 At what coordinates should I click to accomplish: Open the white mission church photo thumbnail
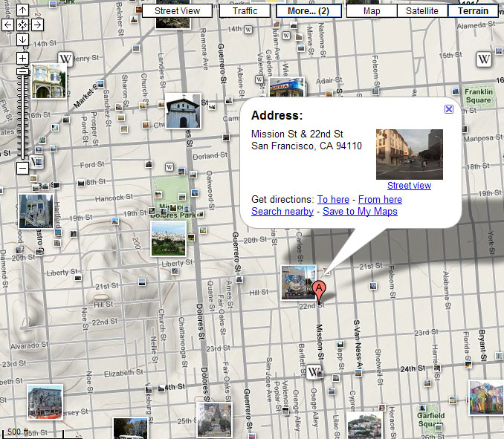tap(183, 111)
